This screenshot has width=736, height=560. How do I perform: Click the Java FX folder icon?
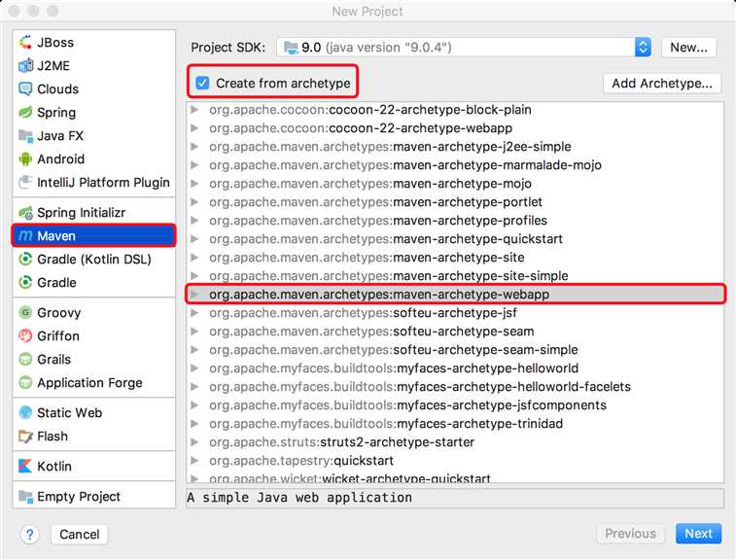click(x=25, y=136)
